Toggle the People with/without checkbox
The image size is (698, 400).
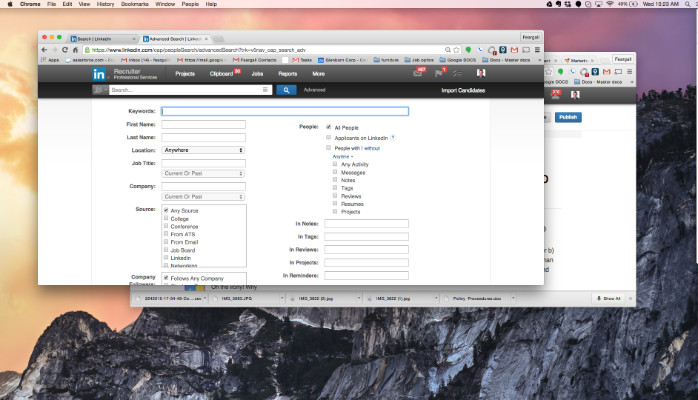(329, 148)
